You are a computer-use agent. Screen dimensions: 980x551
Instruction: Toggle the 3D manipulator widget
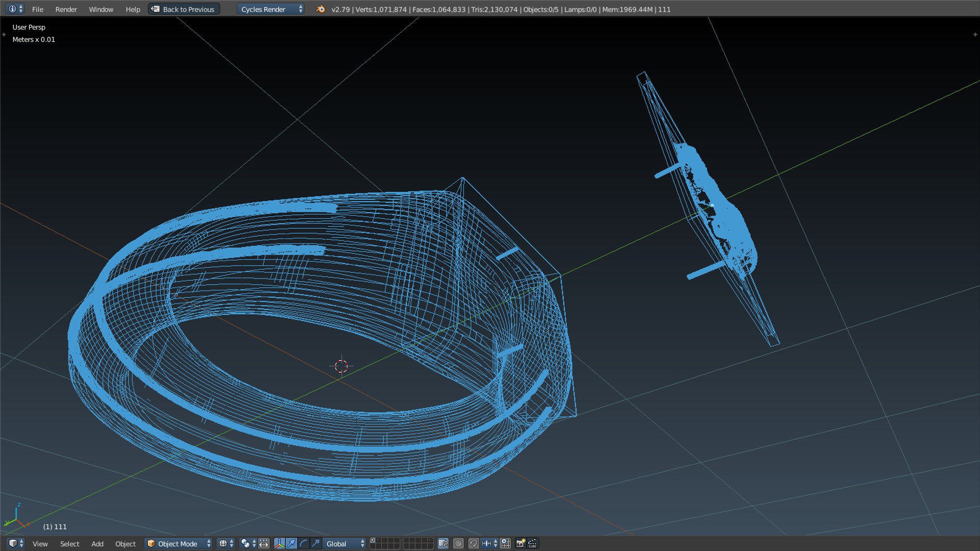pyautogui.click(x=279, y=543)
